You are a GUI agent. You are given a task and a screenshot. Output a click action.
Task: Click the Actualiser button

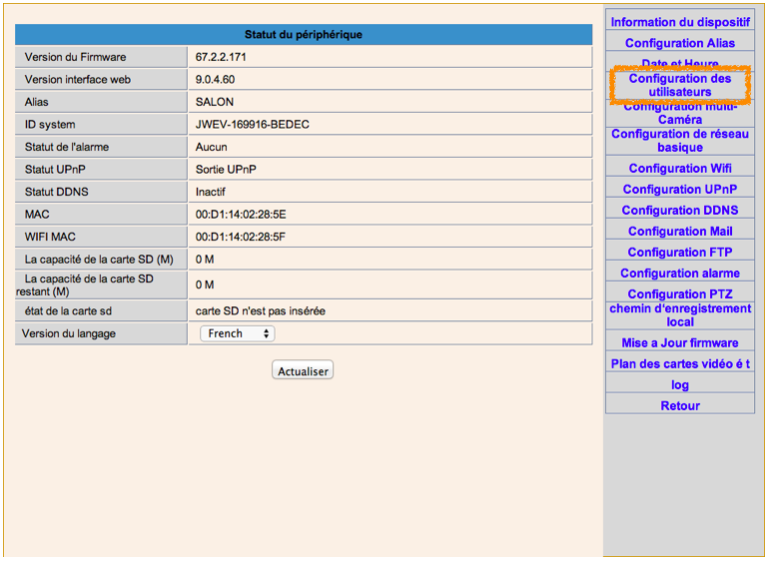(x=302, y=371)
